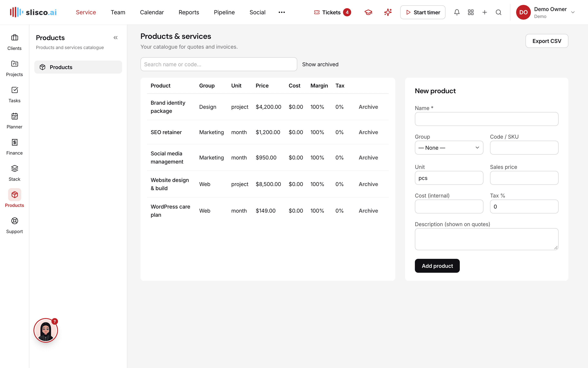
Task: Open the search magnifier icon
Action: coord(498,12)
